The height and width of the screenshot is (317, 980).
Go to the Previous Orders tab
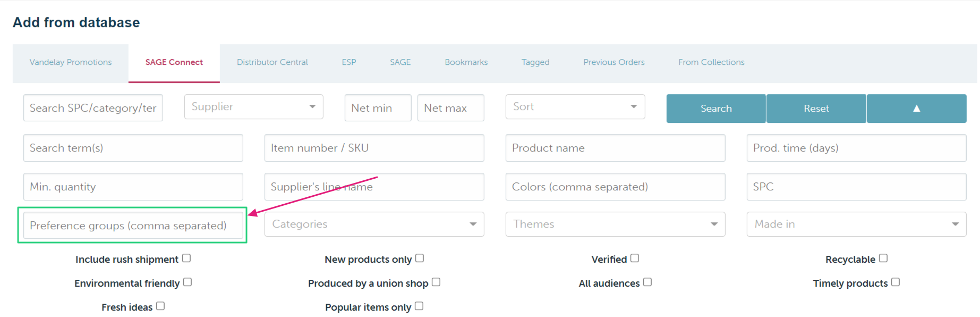point(614,62)
